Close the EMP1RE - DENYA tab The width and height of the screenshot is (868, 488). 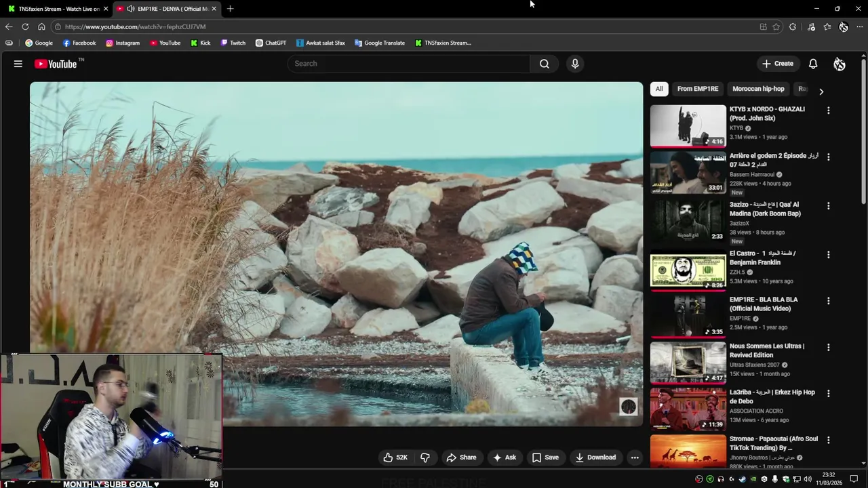click(x=214, y=9)
